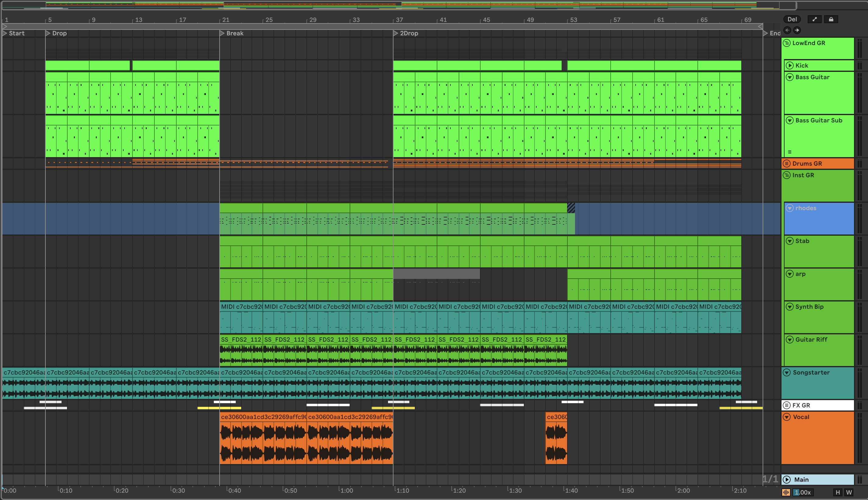Select first MIDI c7cbc92 Synth Bip clip

click(241, 318)
